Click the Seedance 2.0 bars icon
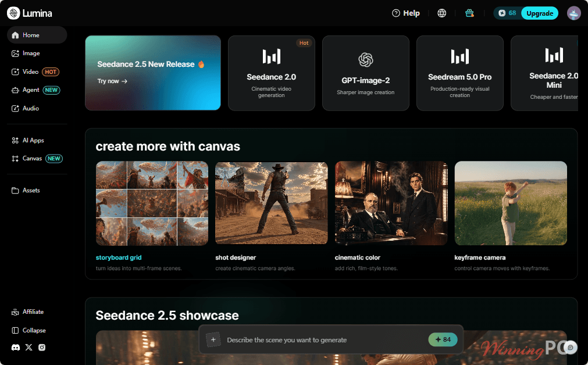Viewport: 588px width, 365px height. tap(272, 56)
